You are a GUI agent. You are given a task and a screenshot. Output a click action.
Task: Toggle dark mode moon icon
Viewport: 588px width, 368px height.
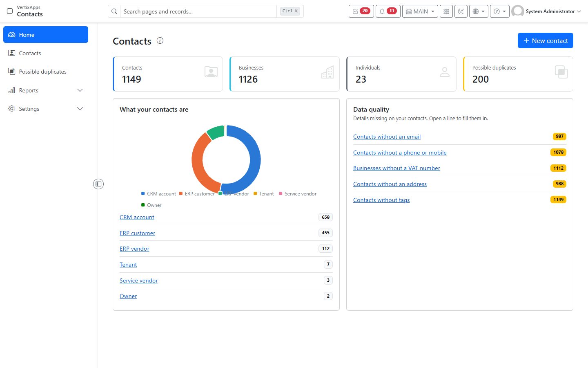pos(461,11)
